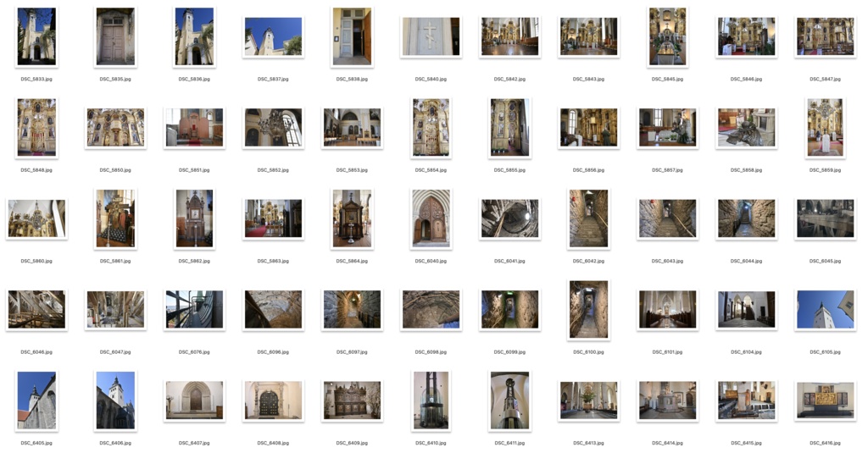Click label text DSC_6044.jpg
Image resolution: width=868 pixels, height=453 pixels.
tap(746, 261)
